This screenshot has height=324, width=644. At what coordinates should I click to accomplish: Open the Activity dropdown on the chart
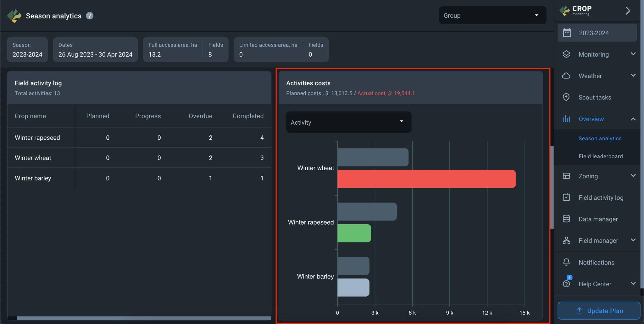tap(348, 122)
